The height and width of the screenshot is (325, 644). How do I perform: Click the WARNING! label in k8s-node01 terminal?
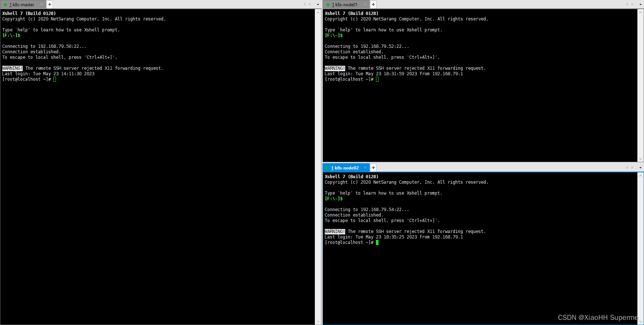click(x=335, y=68)
